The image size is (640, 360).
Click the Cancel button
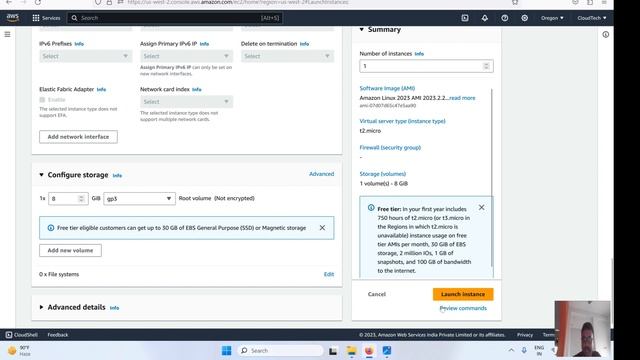pos(377,294)
